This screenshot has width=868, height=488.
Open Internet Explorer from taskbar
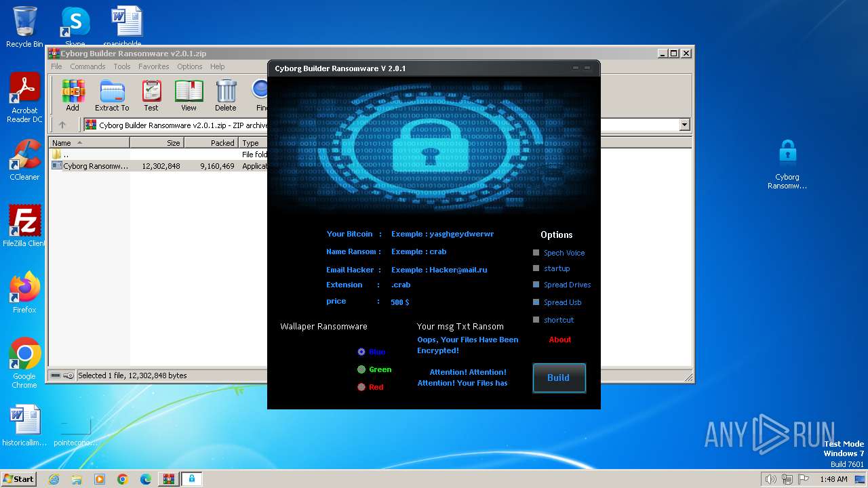[x=54, y=479]
